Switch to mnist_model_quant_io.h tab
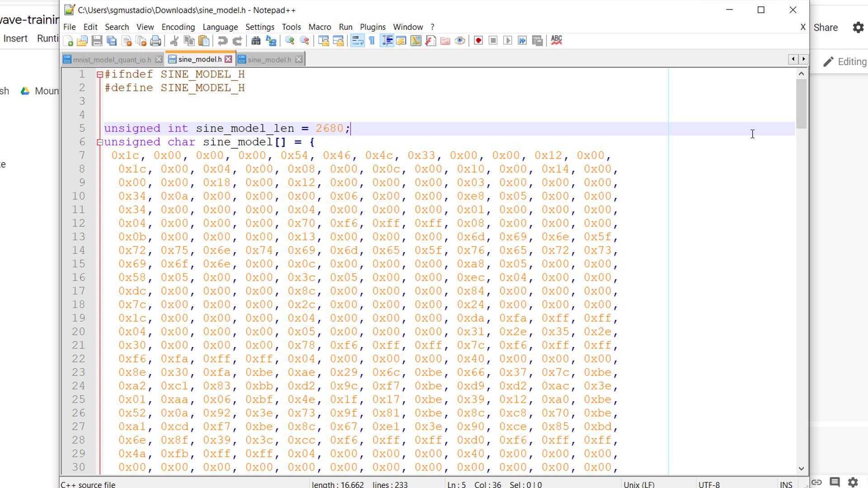The height and width of the screenshot is (488, 868). [112, 60]
